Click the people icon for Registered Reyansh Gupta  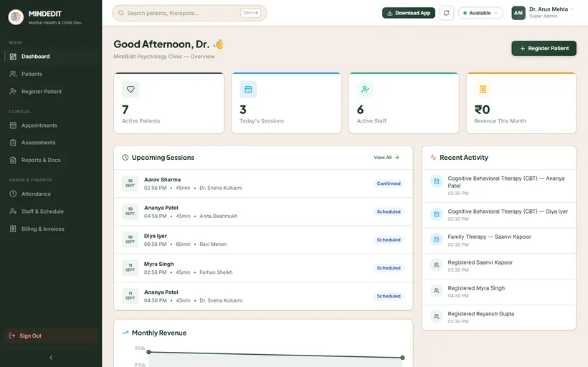437,316
